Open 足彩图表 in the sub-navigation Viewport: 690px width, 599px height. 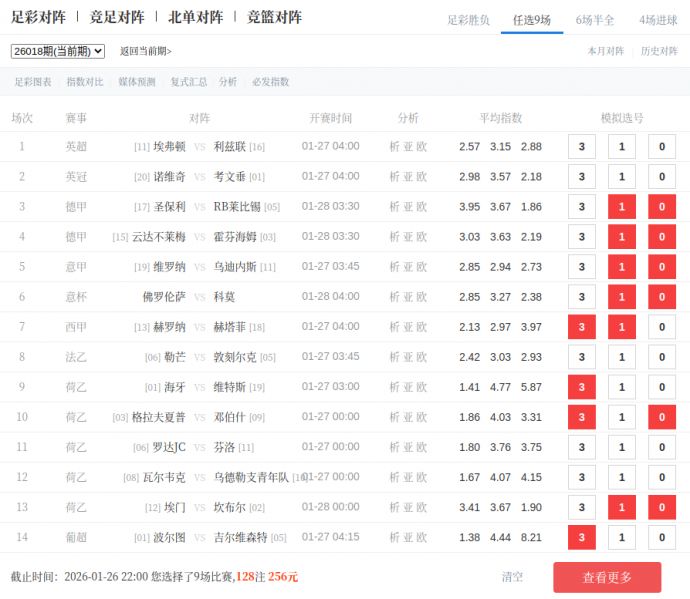(x=32, y=82)
